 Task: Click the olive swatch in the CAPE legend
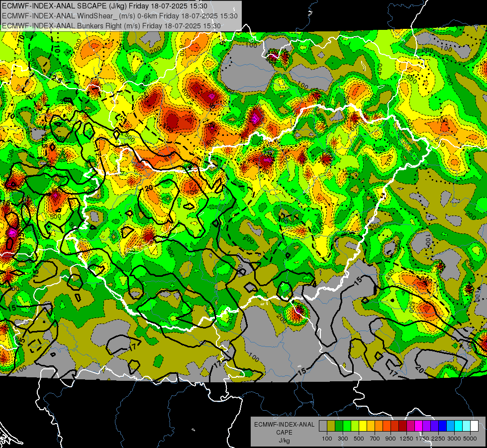[331, 426]
